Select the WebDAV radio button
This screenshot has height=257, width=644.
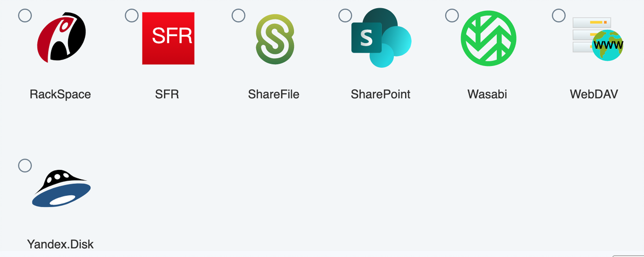pos(559,16)
